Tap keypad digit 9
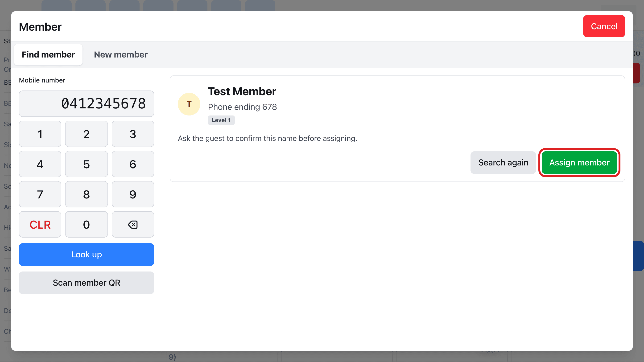This screenshot has width=644, height=362. (133, 194)
